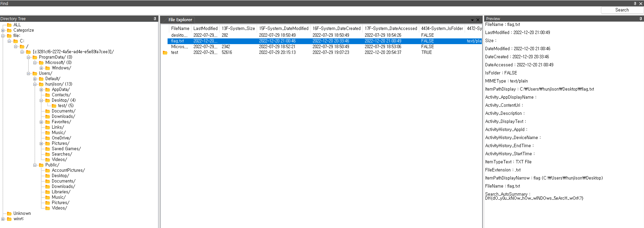Click the DateCreated line in Preview

tap(517, 57)
